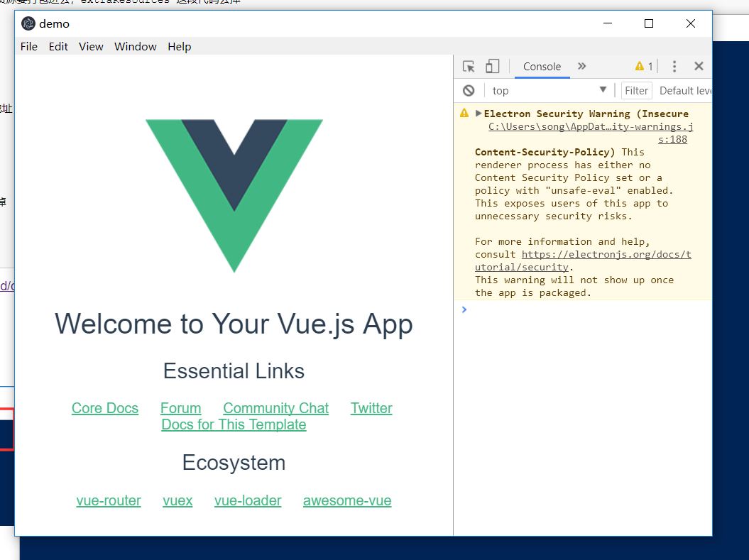Screen dimensions: 749x560
Task: Click the 'Ecosystem' heading
Action: pos(234,463)
